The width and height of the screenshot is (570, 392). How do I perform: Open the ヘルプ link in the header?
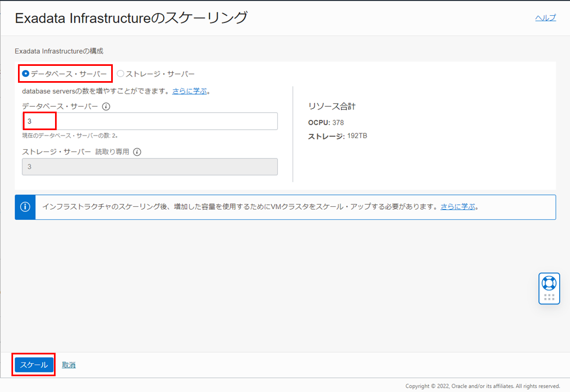545,18
